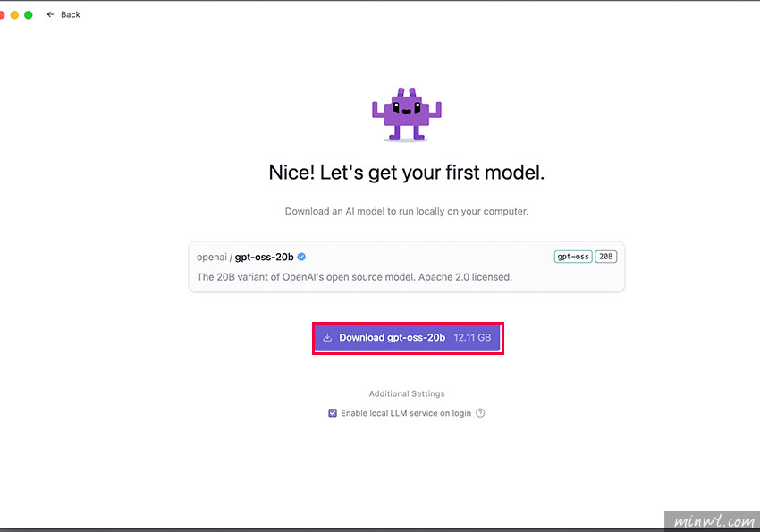Uncheck Enable local LLM service on login
Screen dimensions: 760x532
(x=333, y=413)
